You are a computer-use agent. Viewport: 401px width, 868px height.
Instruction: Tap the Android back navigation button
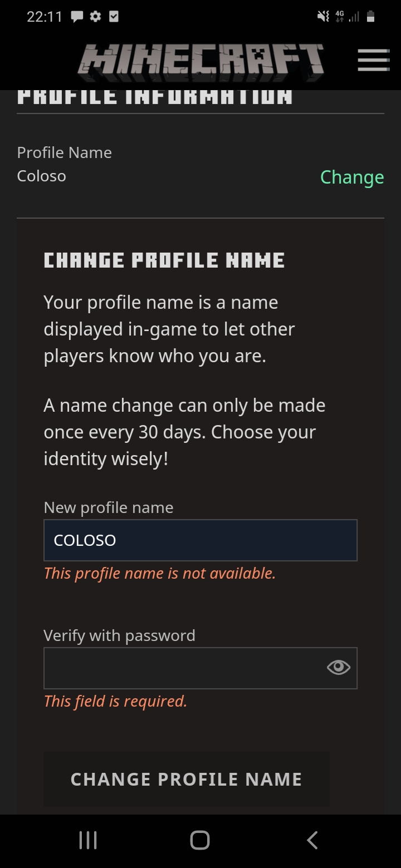click(x=312, y=840)
